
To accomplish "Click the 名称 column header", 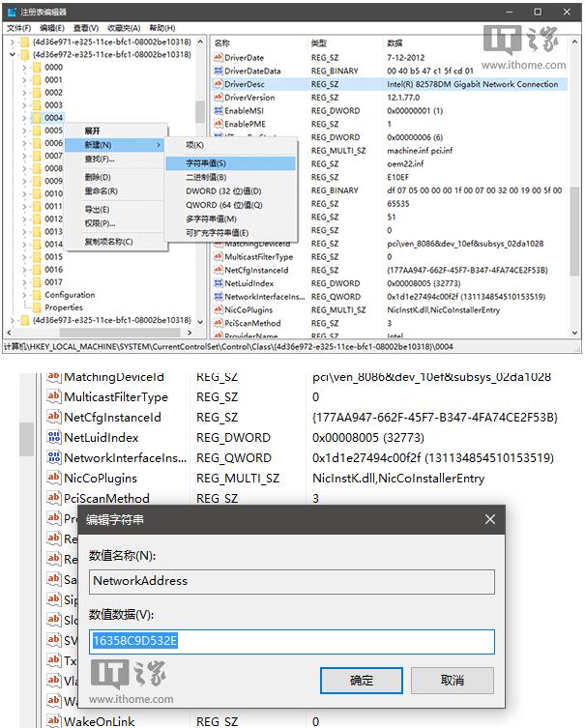I will pyautogui.click(x=222, y=44).
